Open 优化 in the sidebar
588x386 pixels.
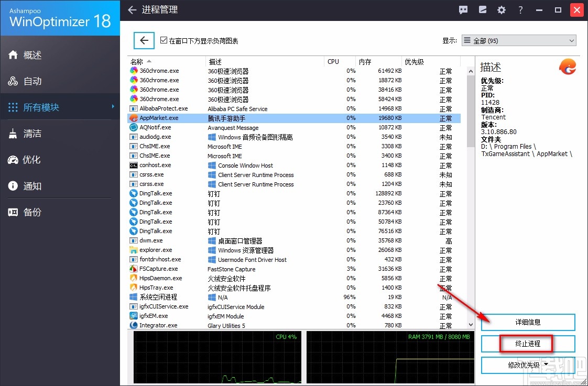(x=60, y=160)
